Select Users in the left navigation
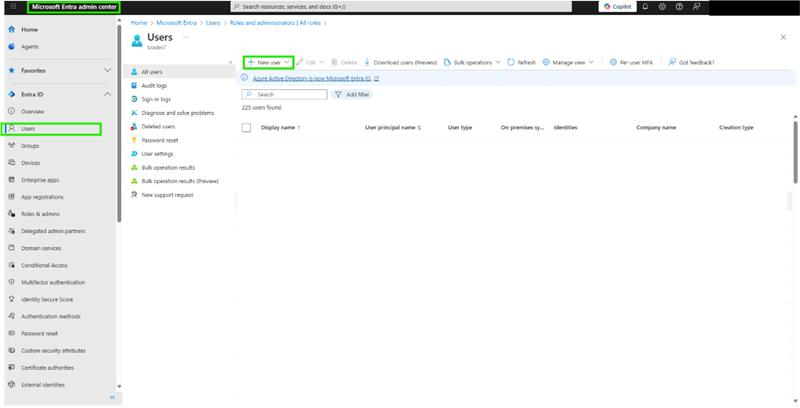This screenshot has width=800, height=408. click(51, 129)
